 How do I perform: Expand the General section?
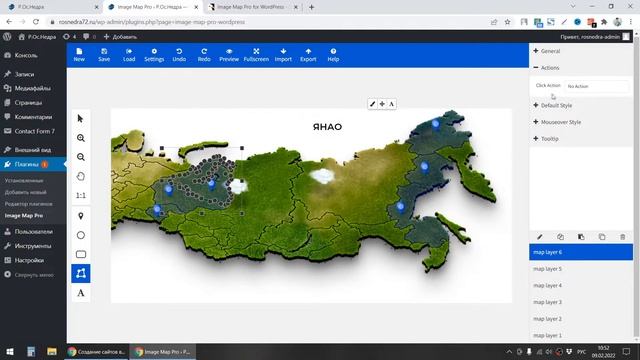(x=581, y=51)
